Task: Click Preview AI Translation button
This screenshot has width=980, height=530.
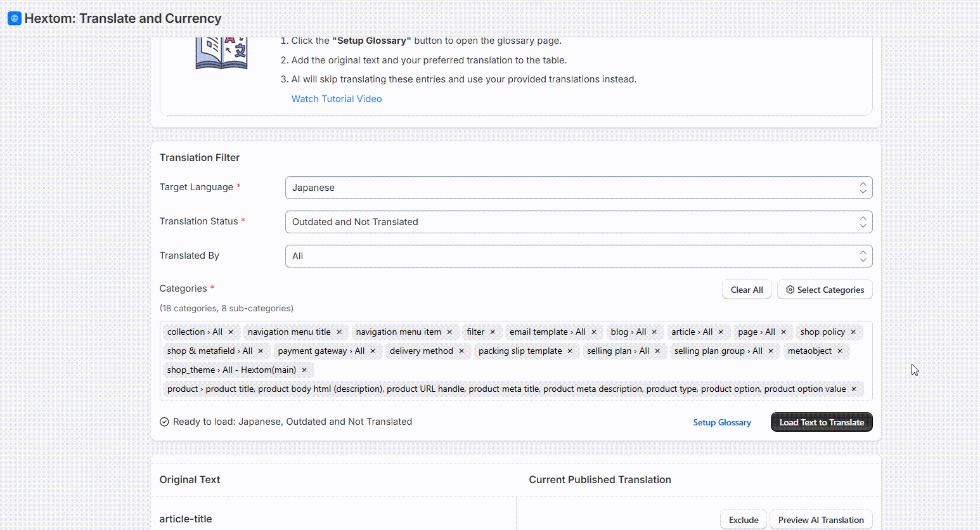Action: [821, 520]
